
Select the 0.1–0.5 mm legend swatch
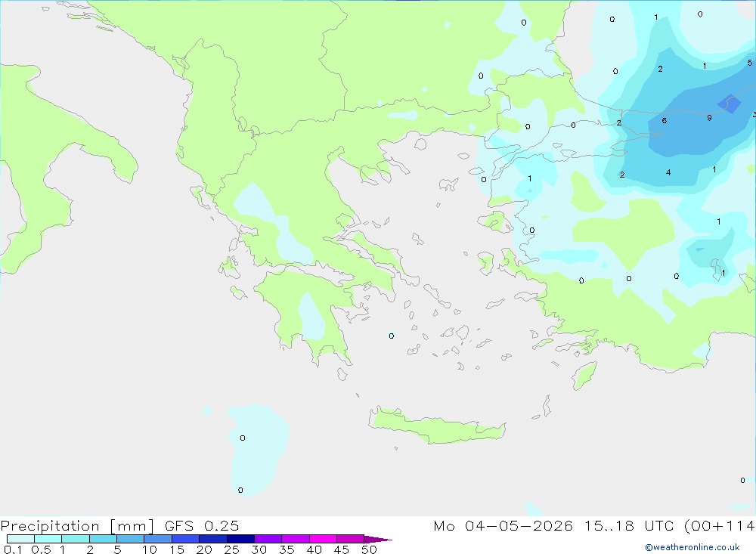click(20, 539)
